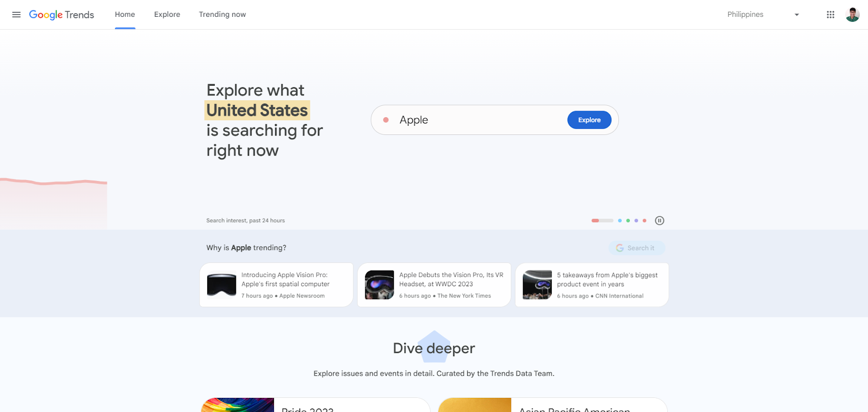Open the Google apps grid
This screenshot has width=868, height=412.
point(830,15)
